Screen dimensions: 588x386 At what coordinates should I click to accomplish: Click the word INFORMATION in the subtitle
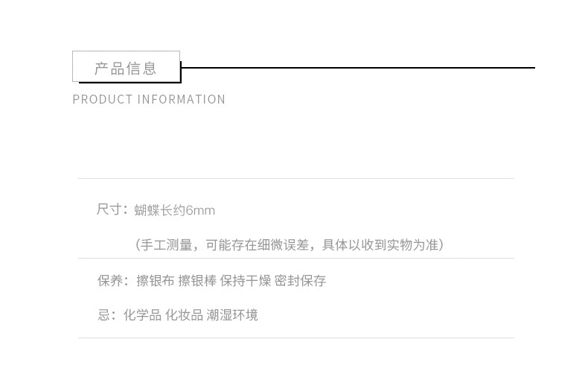[x=182, y=100]
